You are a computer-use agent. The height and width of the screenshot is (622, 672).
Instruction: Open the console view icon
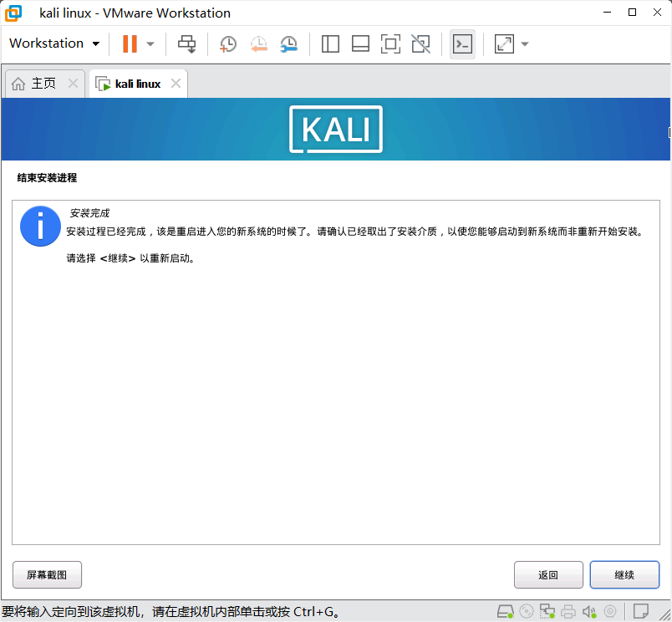462,43
